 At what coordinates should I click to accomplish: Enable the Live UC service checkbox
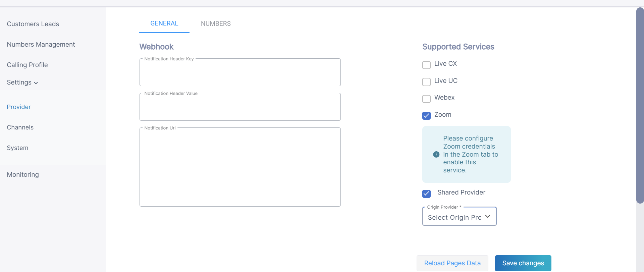point(426,82)
